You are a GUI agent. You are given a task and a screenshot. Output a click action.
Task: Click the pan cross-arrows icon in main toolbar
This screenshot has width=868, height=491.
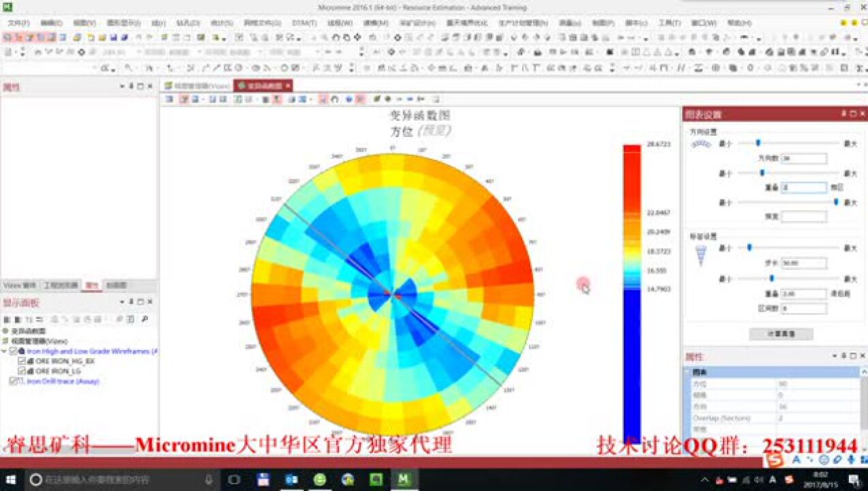pos(359,38)
